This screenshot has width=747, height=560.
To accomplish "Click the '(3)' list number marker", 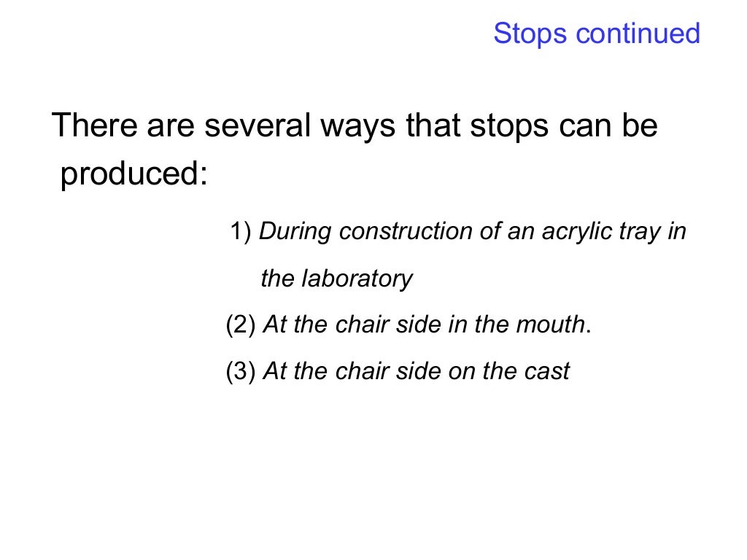I will (241, 371).
